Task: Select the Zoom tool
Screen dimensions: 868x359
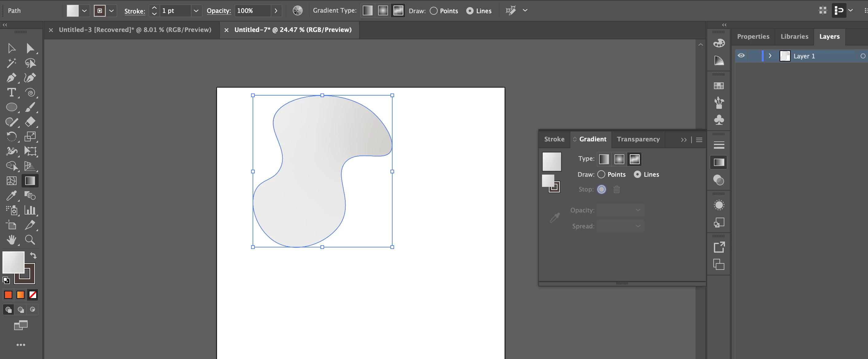Action: (x=30, y=239)
